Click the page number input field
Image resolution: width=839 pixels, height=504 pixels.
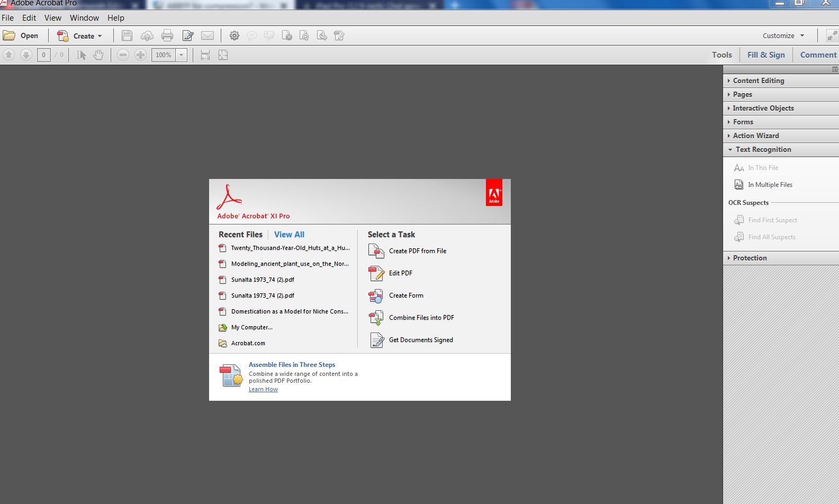click(44, 55)
